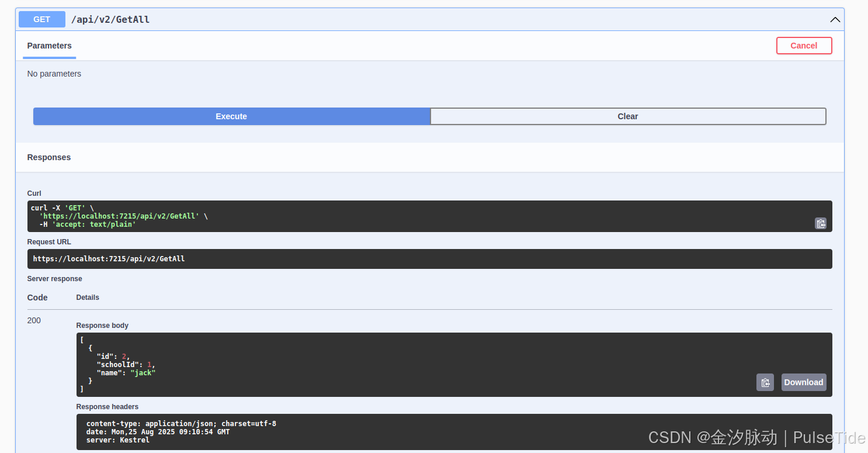Click the Curl section label
The image size is (868, 453).
click(x=34, y=193)
